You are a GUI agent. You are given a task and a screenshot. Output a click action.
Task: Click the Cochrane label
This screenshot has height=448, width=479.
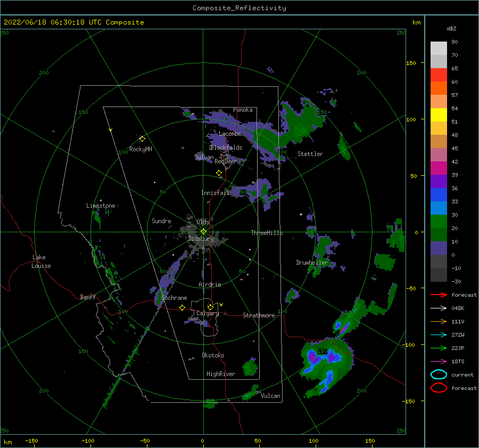pos(174,298)
